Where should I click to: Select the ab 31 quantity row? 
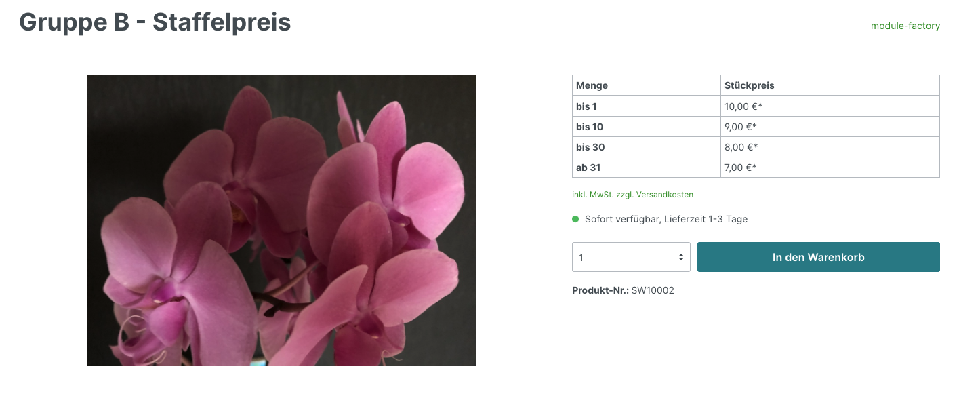coord(756,168)
